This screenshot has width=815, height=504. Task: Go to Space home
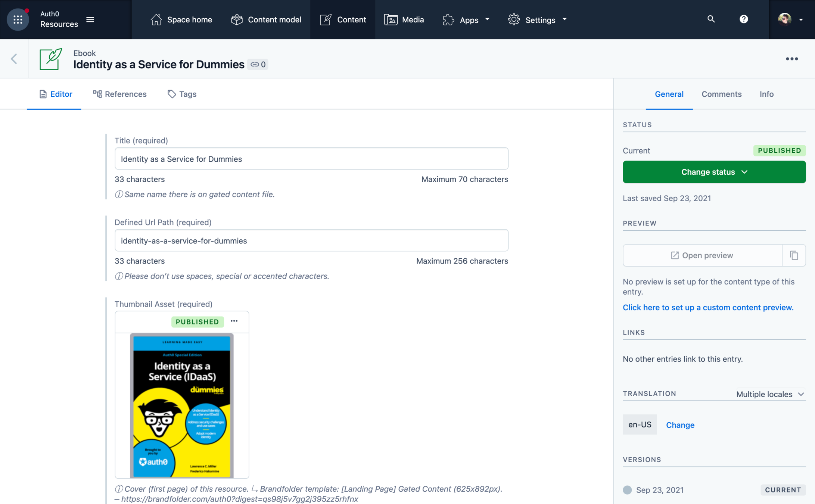tap(181, 19)
